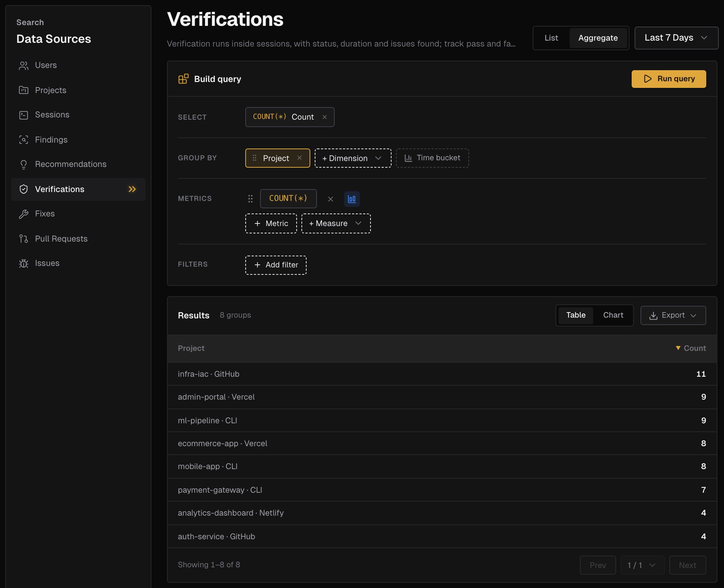Select the analytics-dashboard · Netlify row
The width and height of the screenshot is (724, 588).
442,513
